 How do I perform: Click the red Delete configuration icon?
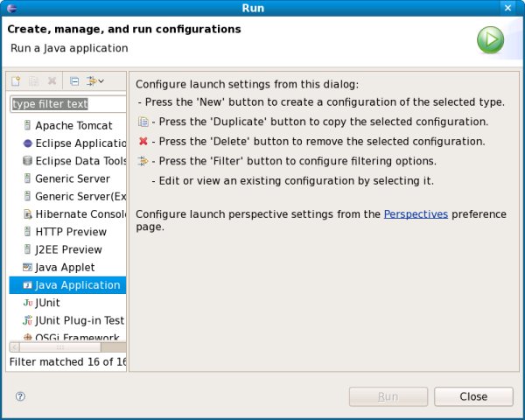pos(52,81)
